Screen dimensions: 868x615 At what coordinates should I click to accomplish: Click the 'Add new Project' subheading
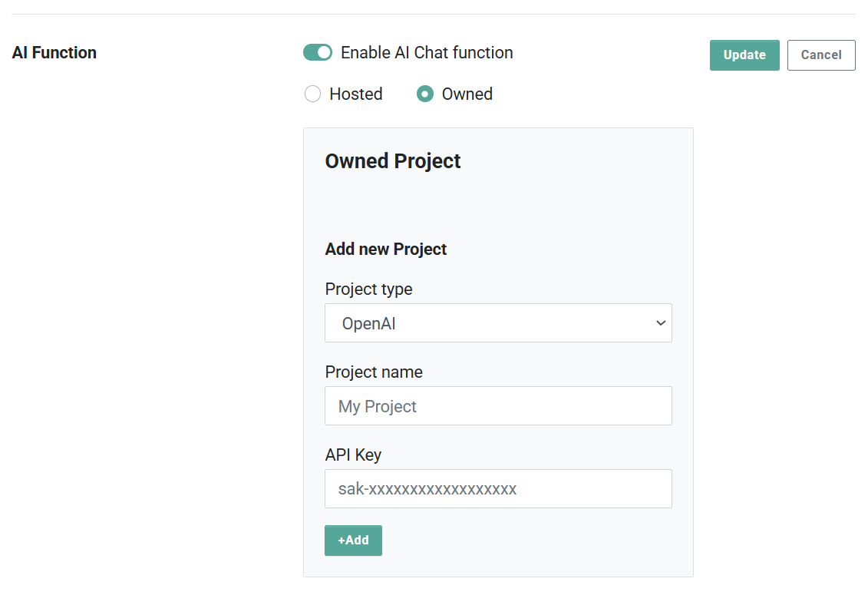[386, 250]
